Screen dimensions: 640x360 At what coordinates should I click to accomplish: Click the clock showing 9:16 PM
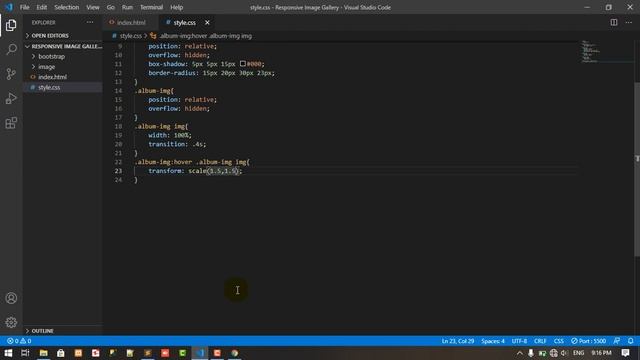coord(602,353)
